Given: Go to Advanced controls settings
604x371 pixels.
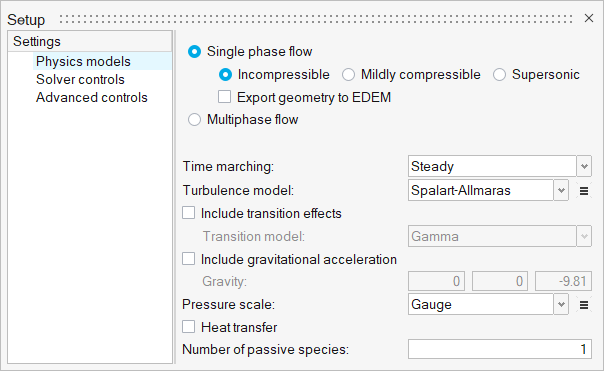Looking at the screenshot, I should (92, 97).
